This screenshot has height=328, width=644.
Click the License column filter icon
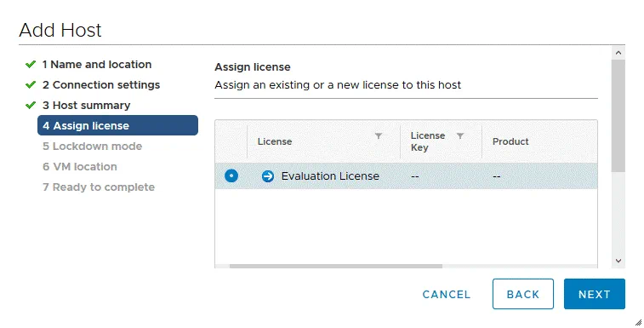[379, 135]
